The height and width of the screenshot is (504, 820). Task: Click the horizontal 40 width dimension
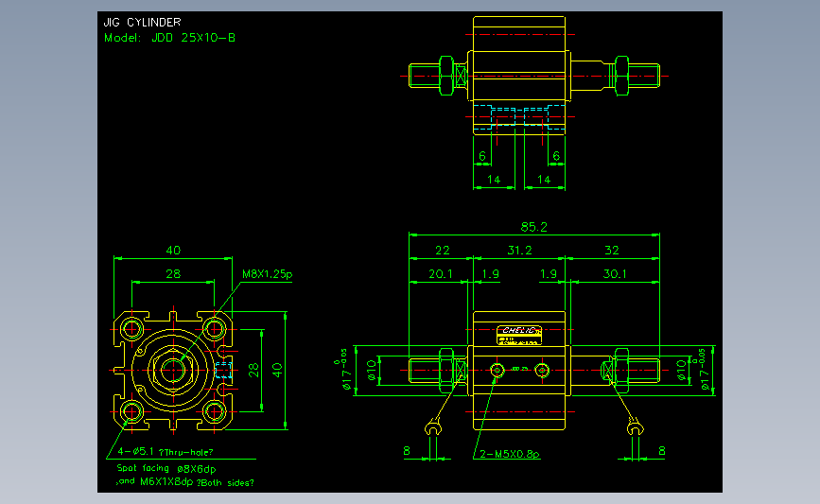(173, 251)
